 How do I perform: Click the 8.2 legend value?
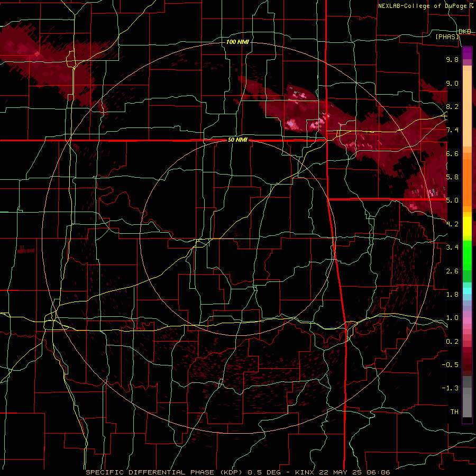point(452,107)
